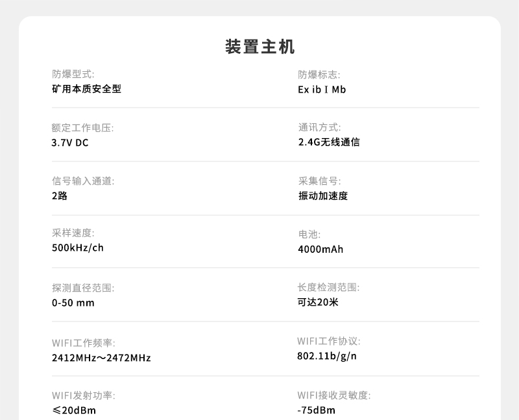519x420 pixels.
Task: Click the WIFI工作频率 label
Action: (83, 342)
